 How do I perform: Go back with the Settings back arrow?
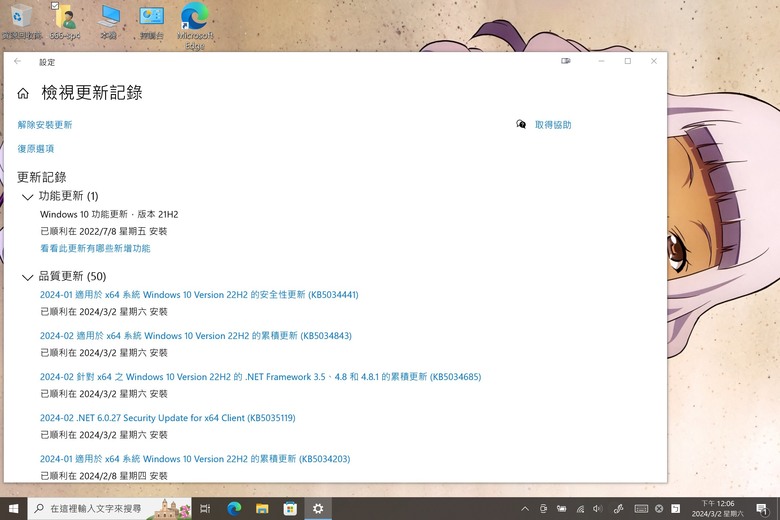(17, 61)
